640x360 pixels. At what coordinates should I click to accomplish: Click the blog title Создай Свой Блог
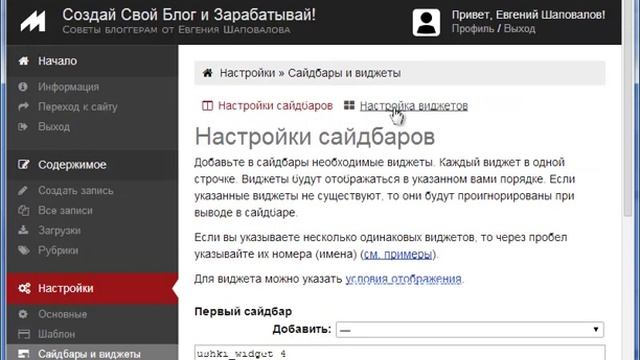click(x=189, y=15)
